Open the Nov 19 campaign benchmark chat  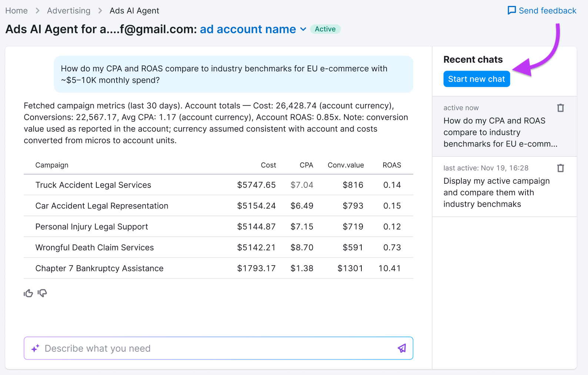tap(496, 192)
